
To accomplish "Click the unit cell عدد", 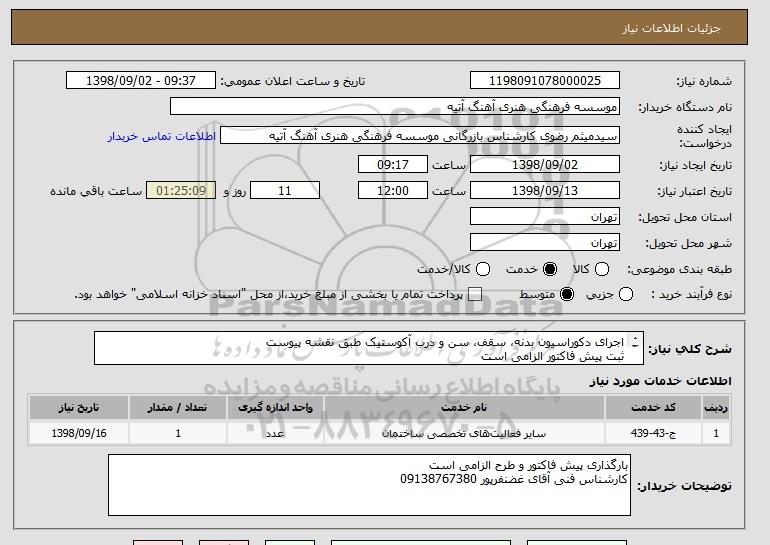I will [275, 434].
